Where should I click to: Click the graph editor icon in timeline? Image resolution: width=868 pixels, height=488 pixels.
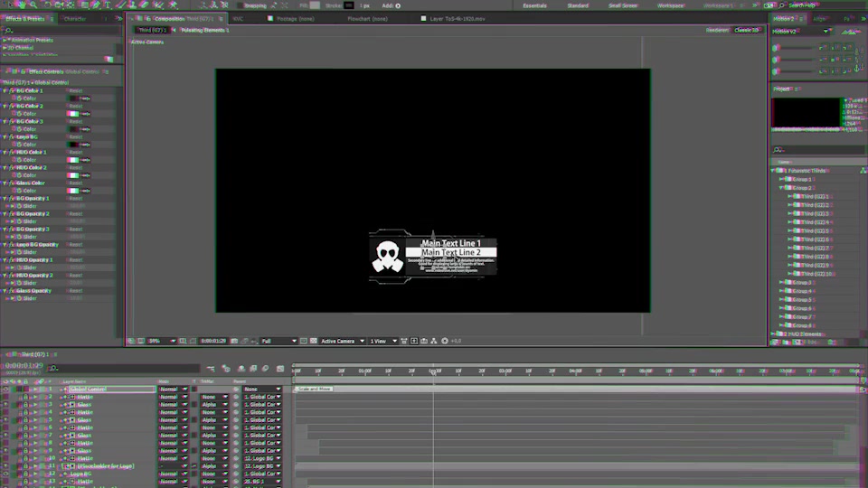tap(280, 369)
